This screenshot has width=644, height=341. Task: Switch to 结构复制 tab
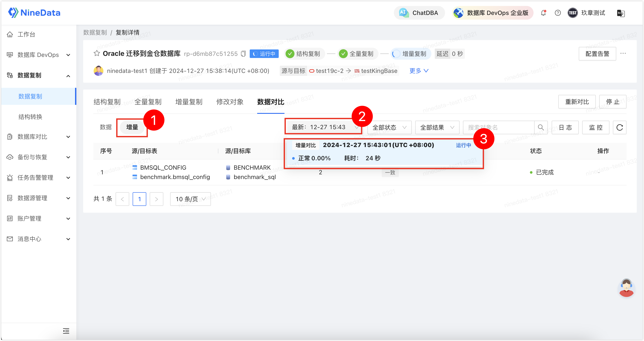[107, 102]
